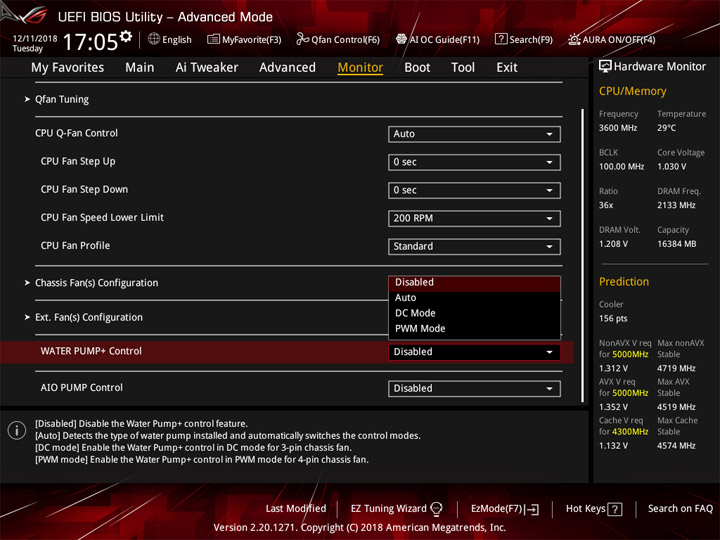Click WATER PUMP+ Control dropdown field
Screen dimensions: 720x540
(x=474, y=352)
